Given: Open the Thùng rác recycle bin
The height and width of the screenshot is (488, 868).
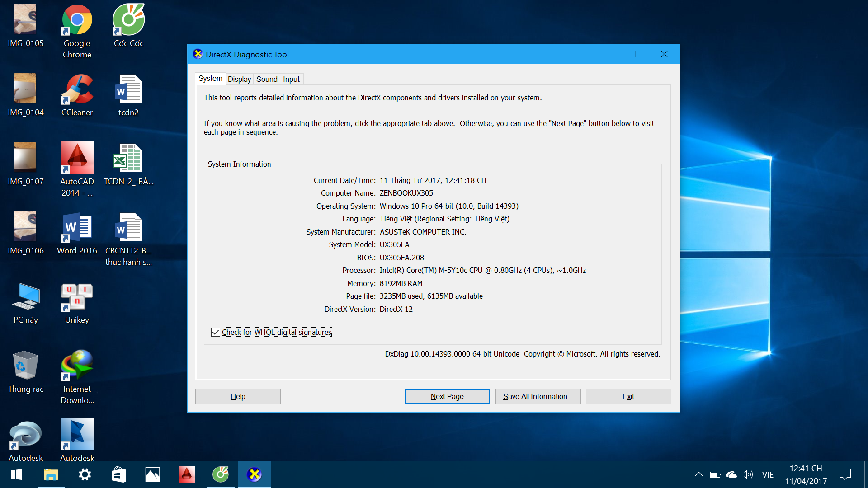Looking at the screenshot, I should click(25, 372).
